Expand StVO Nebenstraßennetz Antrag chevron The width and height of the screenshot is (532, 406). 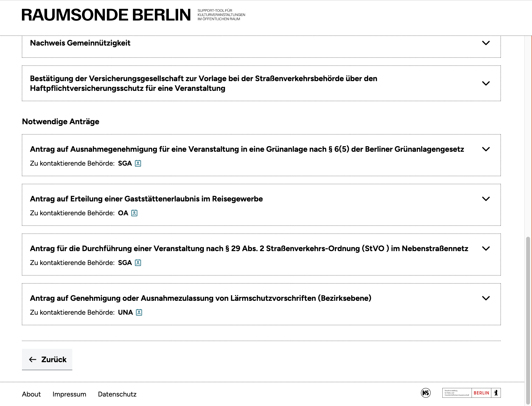486,248
